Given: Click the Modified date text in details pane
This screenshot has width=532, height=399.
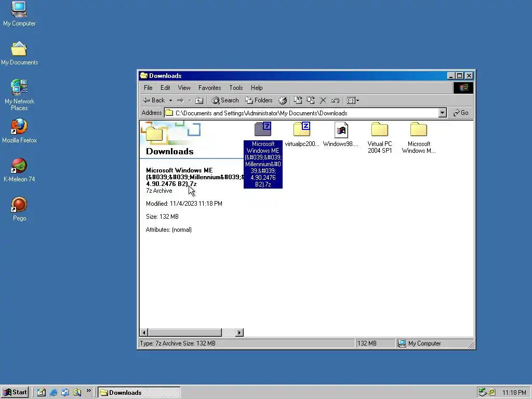Looking at the screenshot, I should pos(184,204).
